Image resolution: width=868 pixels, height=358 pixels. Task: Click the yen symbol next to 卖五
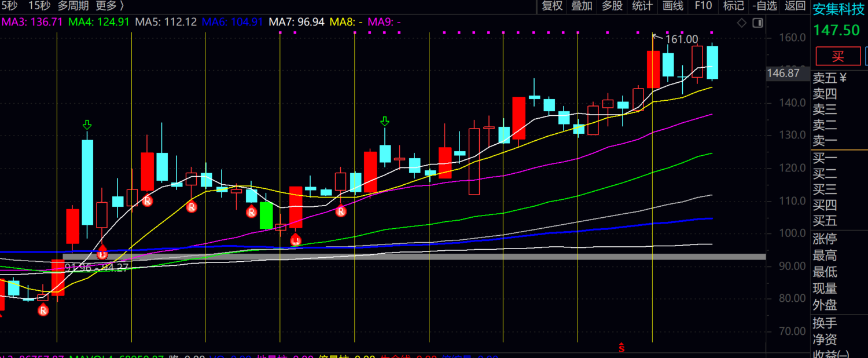tap(843, 78)
